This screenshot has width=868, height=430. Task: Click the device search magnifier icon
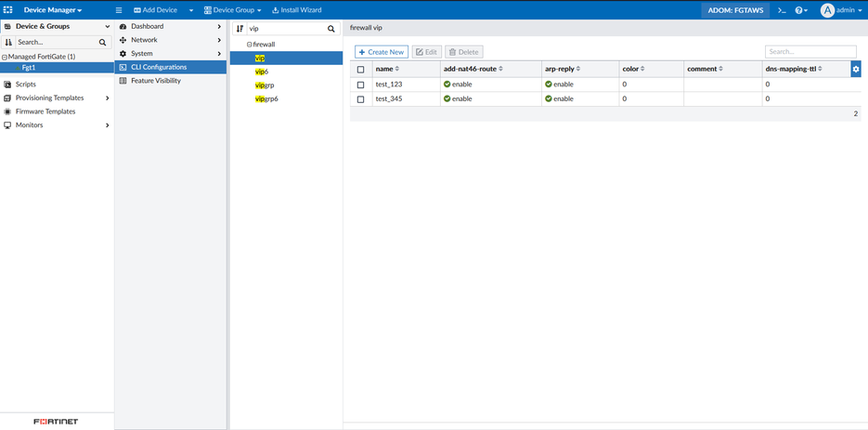tap(102, 42)
